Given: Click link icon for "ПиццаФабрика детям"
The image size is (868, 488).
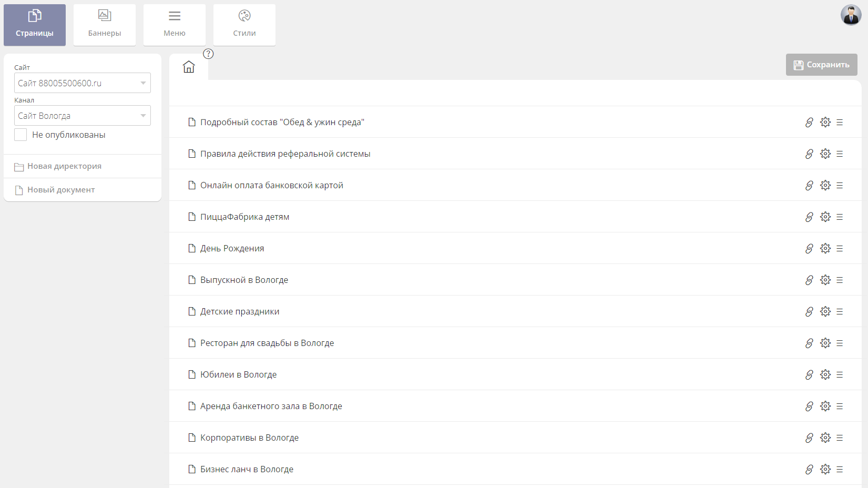Looking at the screenshot, I should (809, 217).
